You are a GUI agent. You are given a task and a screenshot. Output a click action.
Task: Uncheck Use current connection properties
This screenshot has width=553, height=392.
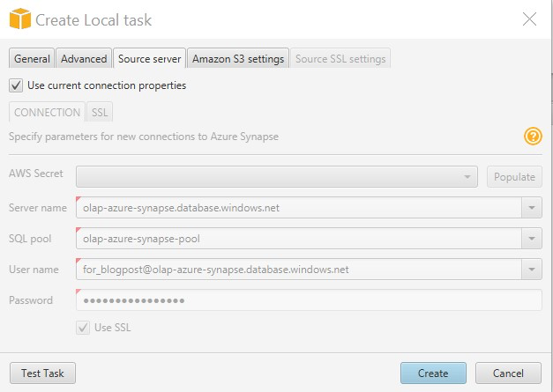(x=16, y=85)
